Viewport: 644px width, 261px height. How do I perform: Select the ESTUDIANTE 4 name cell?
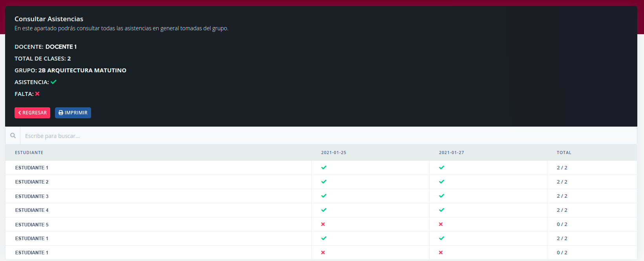pyautogui.click(x=32, y=210)
